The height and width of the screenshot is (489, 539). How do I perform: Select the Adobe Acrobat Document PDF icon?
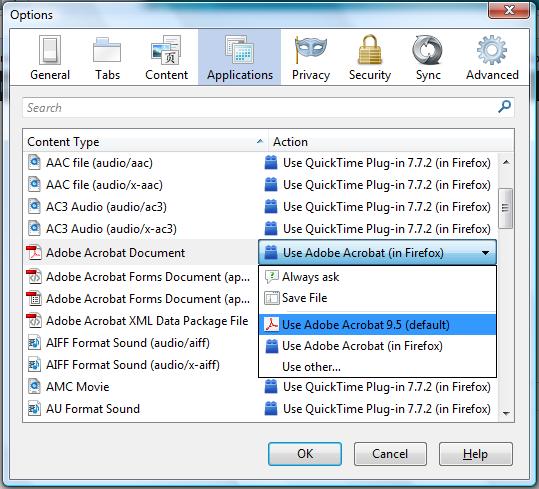[x=34, y=253]
